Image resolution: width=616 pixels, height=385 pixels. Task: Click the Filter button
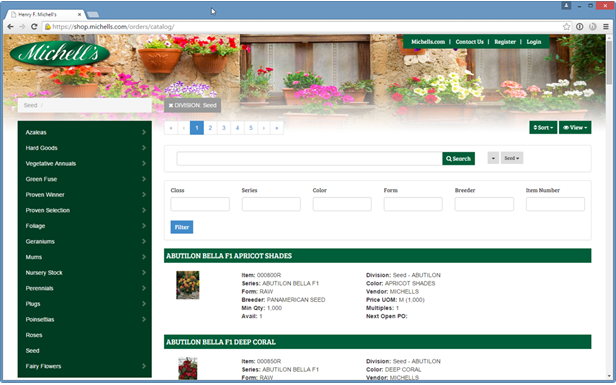click(x=182, y=227)
